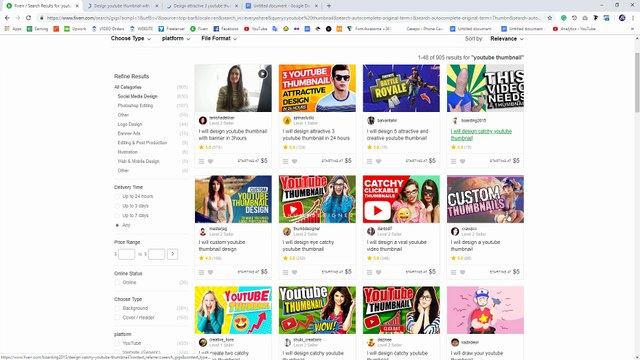Click list icon on 'viral youtube video thumbnail' gig
Viewport: 640px width, 360px height.
(369, 272)
